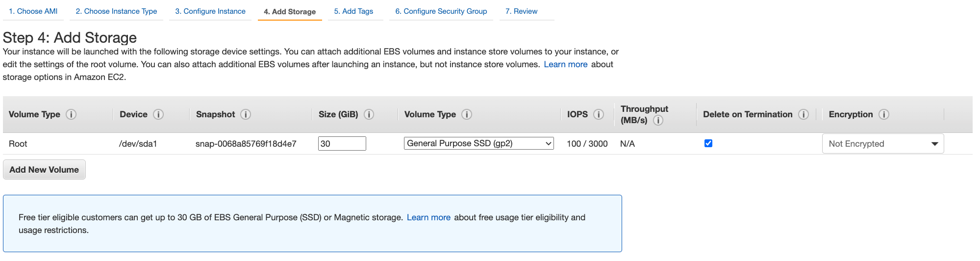Uncheck Delete on Termination for Root volume
The width and height of the screenshot is (980, 261).
708,143
